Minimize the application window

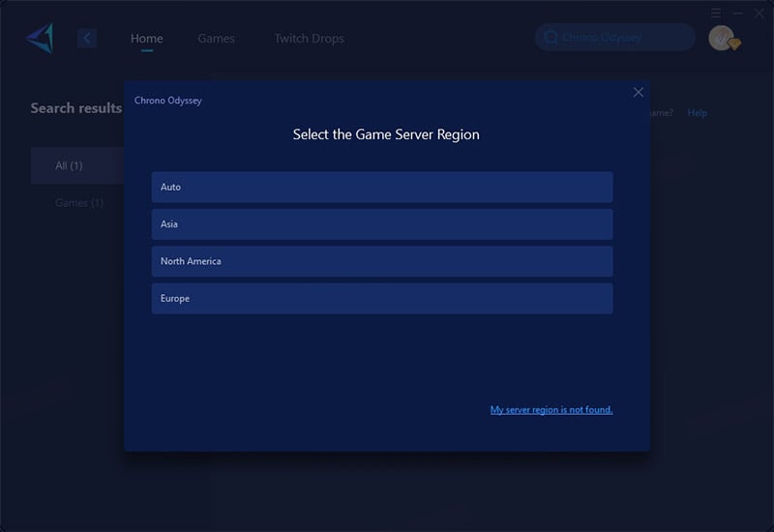point(737,14)
